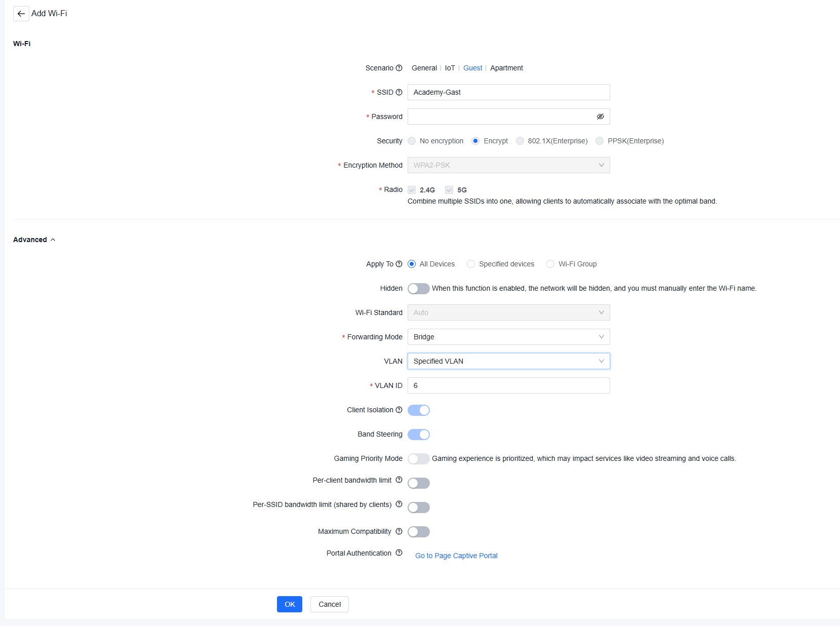Screen dimensions: 840x626
Task: Toggle Gaming Priority Mode
Action: tap(419, 459)
